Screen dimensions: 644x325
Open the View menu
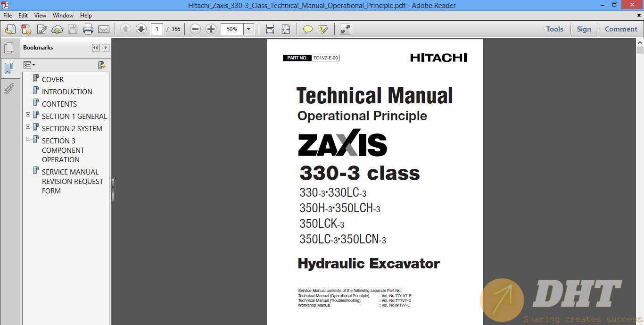tap(40, 15)
